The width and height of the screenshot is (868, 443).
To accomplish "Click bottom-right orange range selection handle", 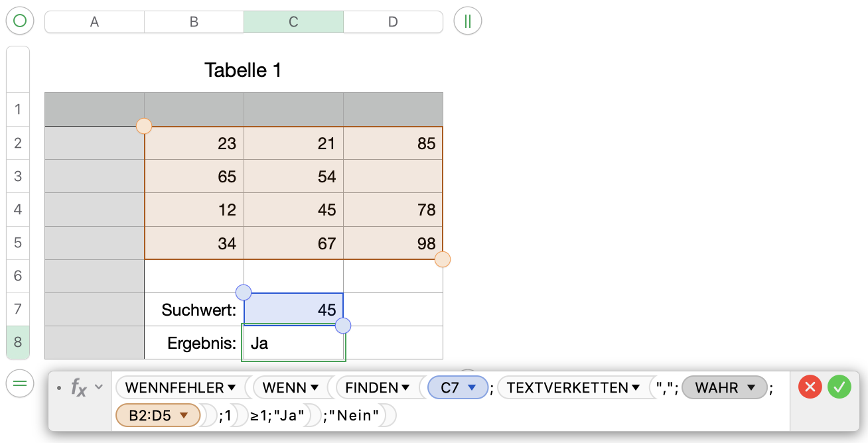I will coord(443,259).
